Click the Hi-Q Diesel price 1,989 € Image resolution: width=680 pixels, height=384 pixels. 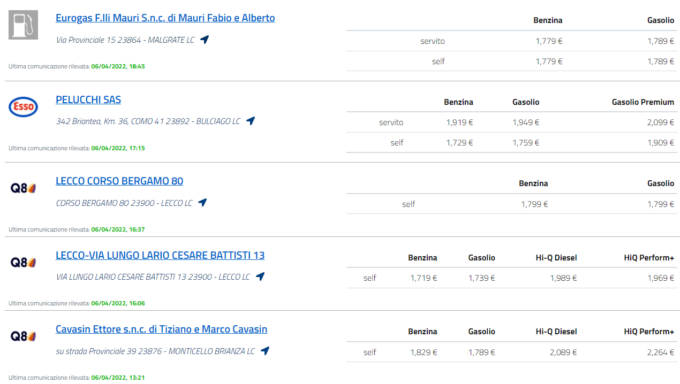coord(563,278)
